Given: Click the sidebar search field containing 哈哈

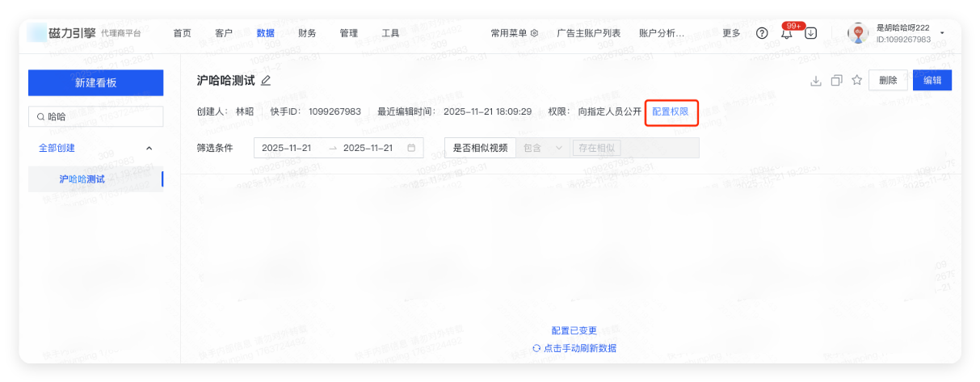Looking at the screenshot, I should [96, 117].
